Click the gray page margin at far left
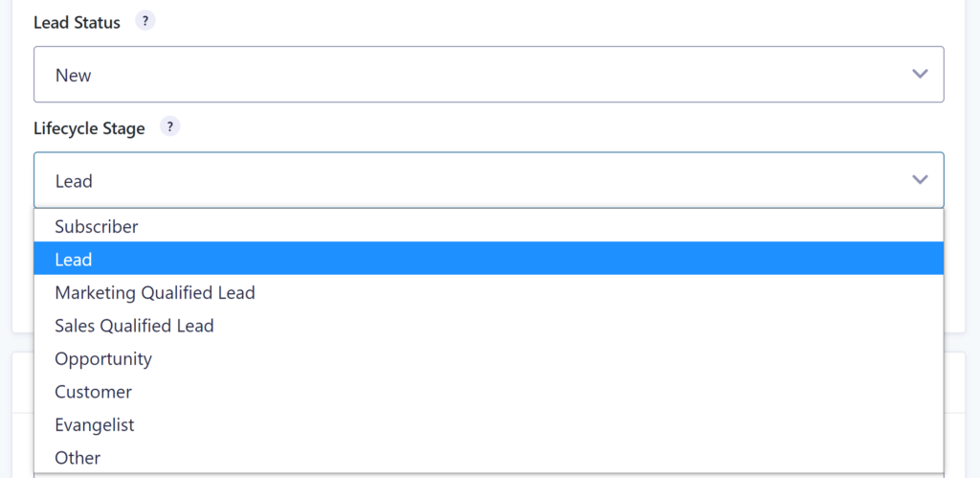 coord(5,239)
